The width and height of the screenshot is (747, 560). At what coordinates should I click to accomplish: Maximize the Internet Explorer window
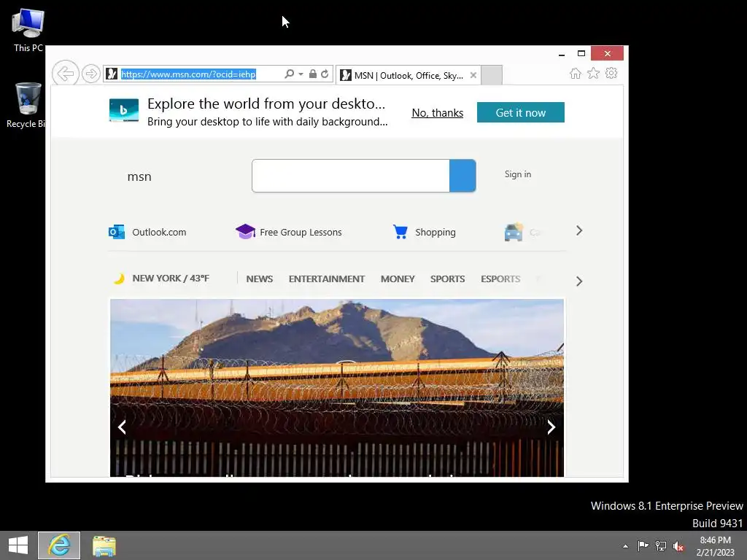tap(581, 53)
